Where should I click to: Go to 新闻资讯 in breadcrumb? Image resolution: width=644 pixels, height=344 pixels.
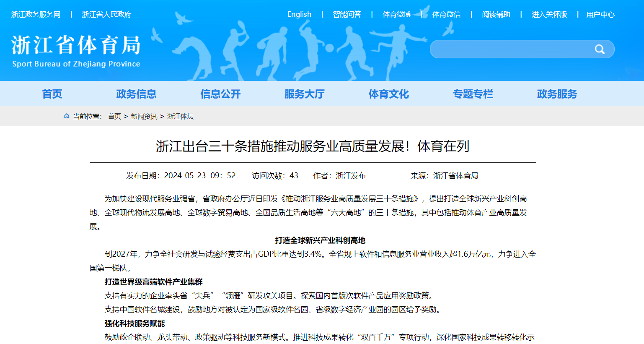(x=144, y=116)
